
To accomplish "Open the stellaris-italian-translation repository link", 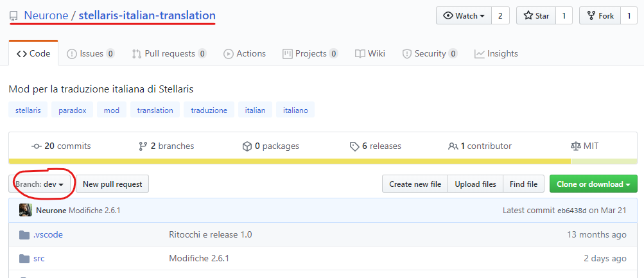I will click(147, 15).
